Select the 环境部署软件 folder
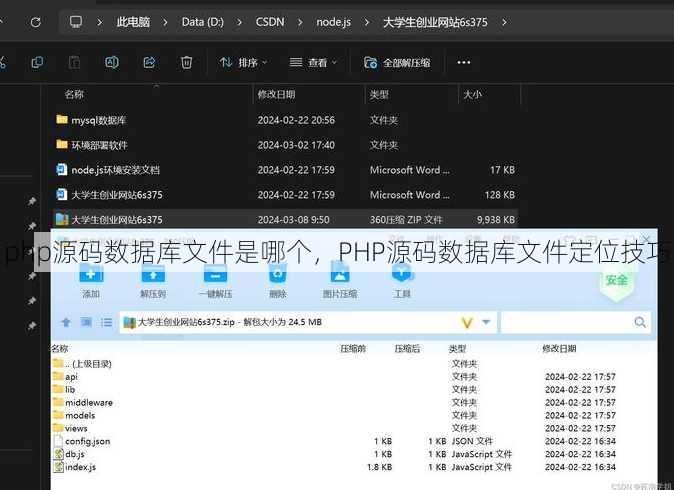The width and height of the screenshot is (674, 490). point(286,145)
